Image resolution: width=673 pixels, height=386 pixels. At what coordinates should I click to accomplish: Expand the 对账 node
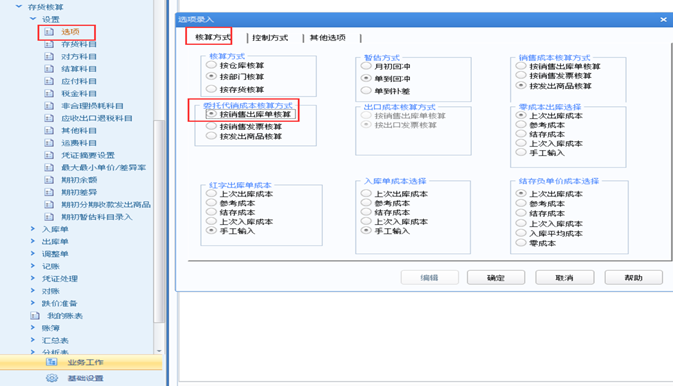(33, 291)
